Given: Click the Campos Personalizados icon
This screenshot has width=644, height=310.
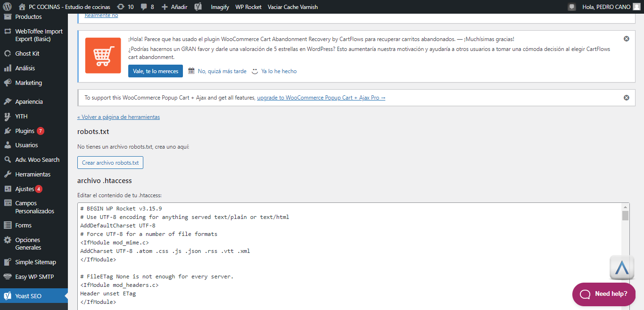Looking at the screenshot, I should [8, 203].
